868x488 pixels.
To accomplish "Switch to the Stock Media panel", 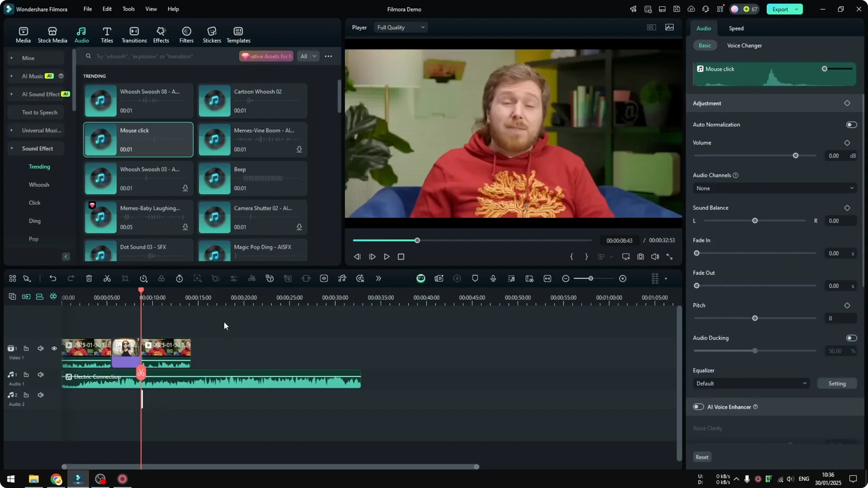I will pos(52,34).
